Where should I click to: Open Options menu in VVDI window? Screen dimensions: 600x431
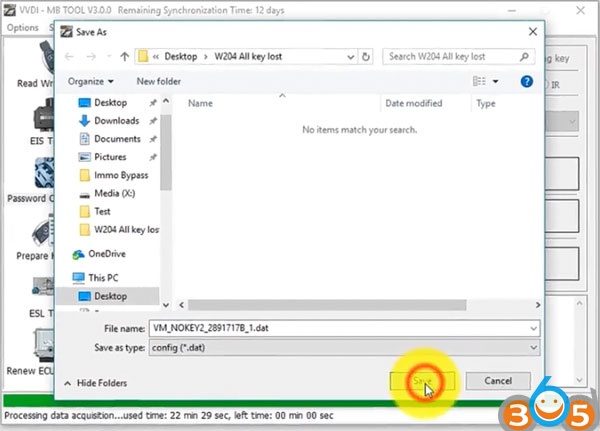point(23,28)
